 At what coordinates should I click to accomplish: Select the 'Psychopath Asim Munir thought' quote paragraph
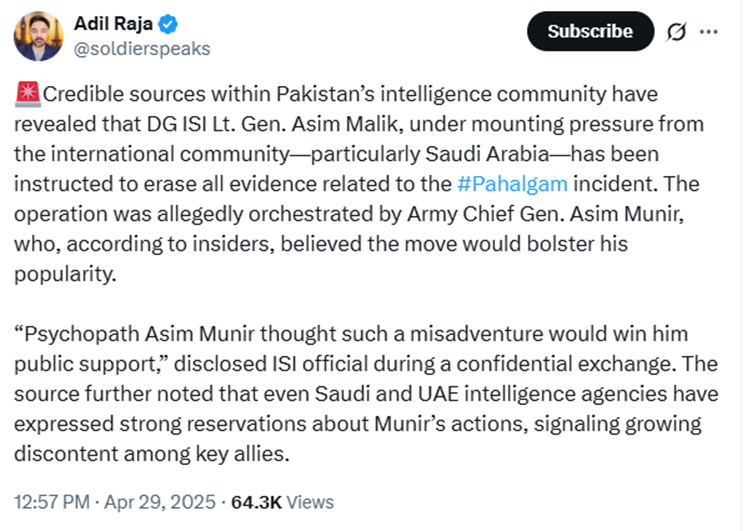click(366, 394)
